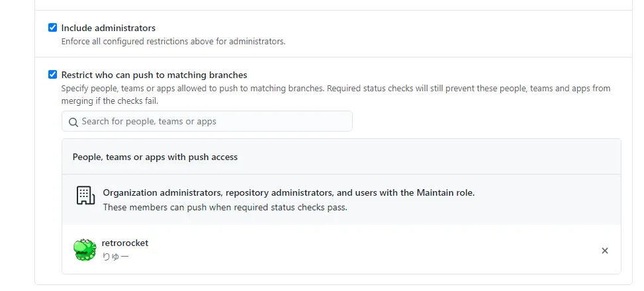This screenshot has width=644, height=291.
Task: Click the search magnifier icon
Action: click(73, 122)
